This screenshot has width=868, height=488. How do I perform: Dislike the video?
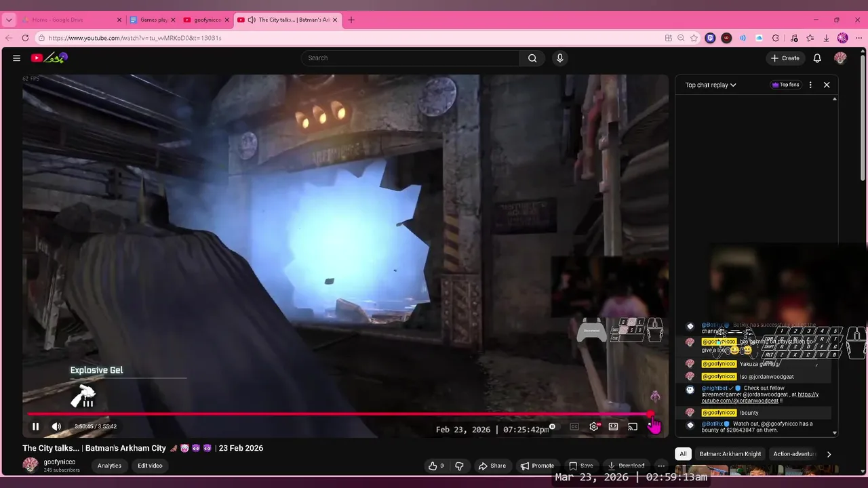(x=459, y=466)
